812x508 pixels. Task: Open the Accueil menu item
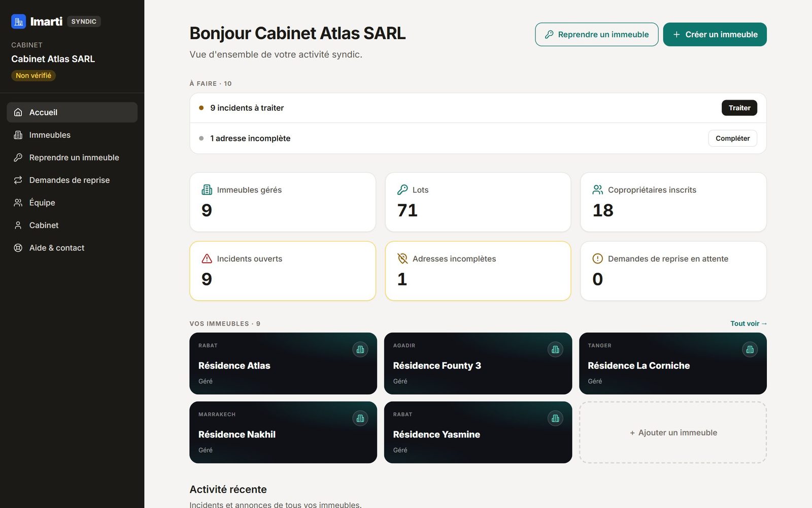tap(72, 112)
